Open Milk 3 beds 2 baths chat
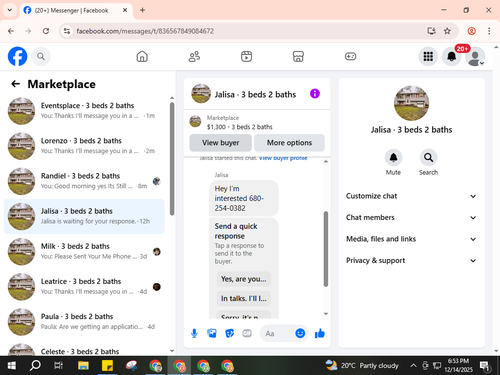Viewport: 500px width, 375px height. pyautogui.click(x=84, y=252)
